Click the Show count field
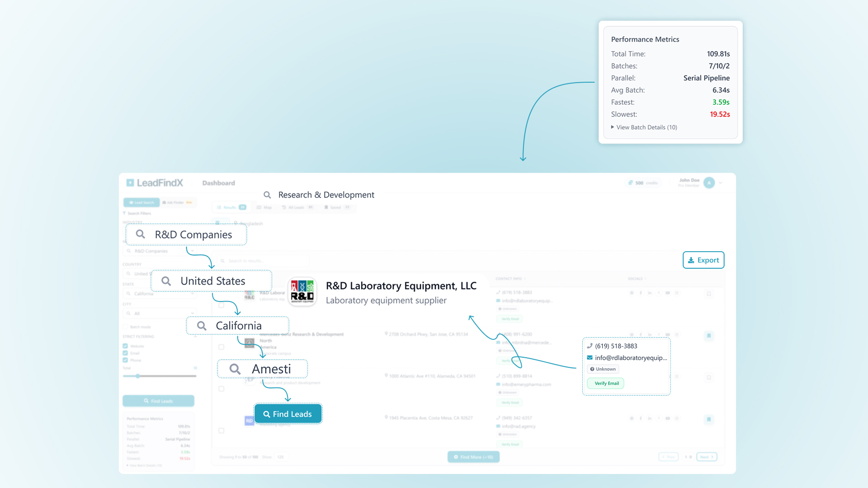This screenshot has height=488, width=868. tap(281, 457)
